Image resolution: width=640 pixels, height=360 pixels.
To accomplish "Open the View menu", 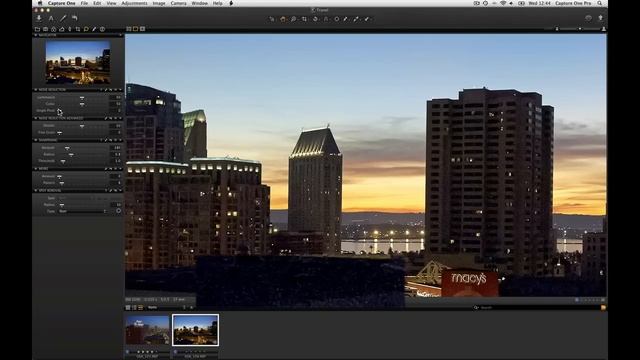I will tap(111, 3).
